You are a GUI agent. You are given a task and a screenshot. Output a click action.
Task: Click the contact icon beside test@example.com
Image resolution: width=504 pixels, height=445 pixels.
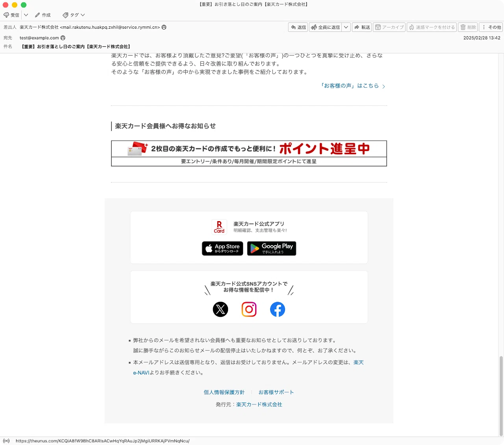63,38
